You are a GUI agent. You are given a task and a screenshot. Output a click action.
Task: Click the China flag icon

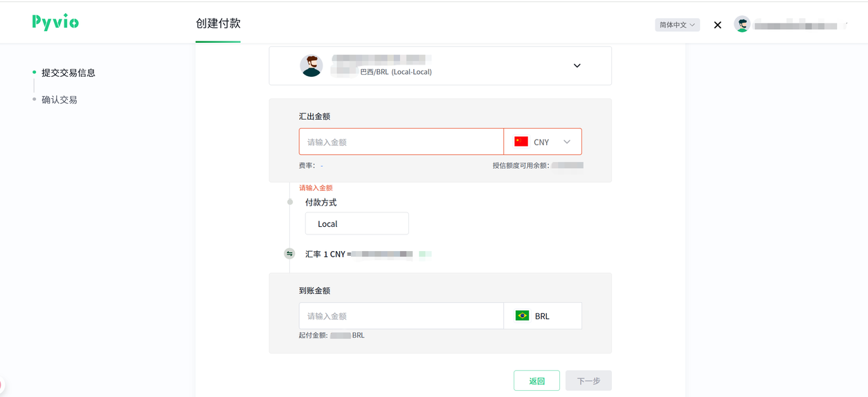521,142
